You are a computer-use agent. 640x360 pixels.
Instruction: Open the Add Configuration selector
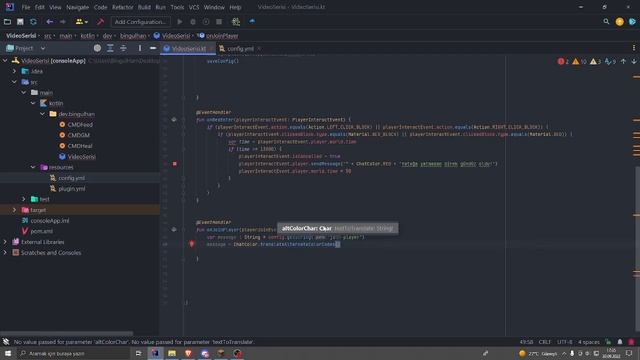(140, 22)
